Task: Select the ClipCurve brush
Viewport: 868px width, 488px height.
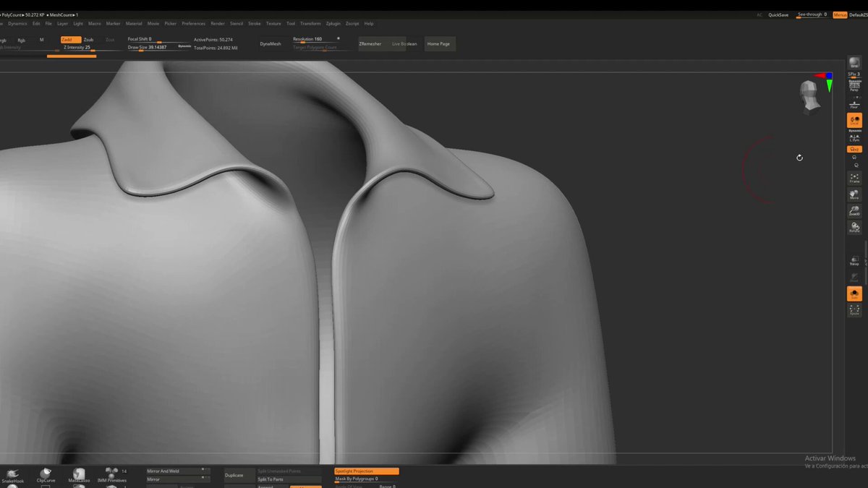Action: point(46,475)
